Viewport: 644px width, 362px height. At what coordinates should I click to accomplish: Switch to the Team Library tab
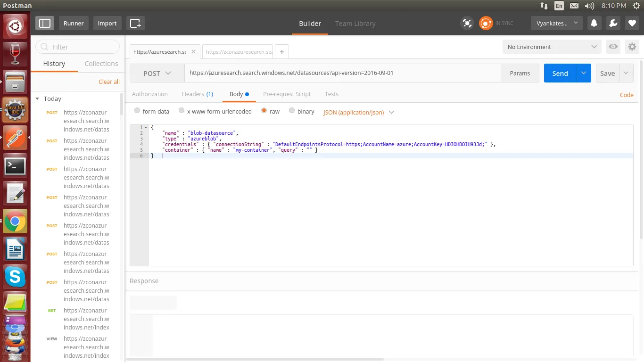pyautogui.click(x=355, y=23)
